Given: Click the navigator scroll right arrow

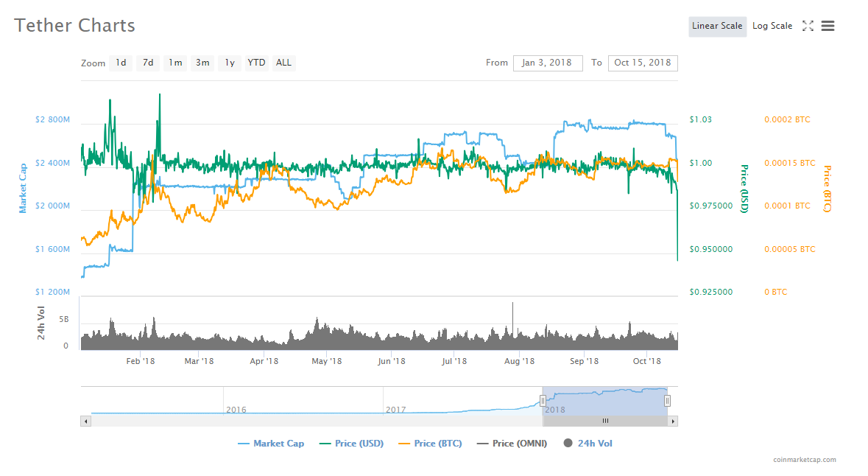Looking at the screenshot, I should pos(673,421).
